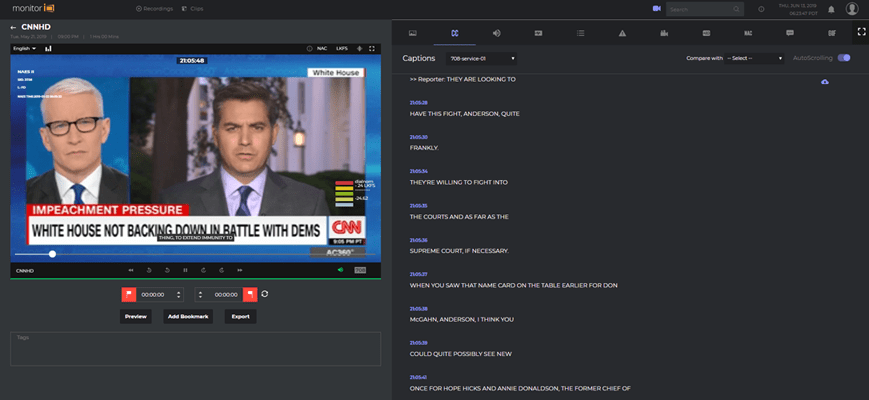Screen dimensions: 869x400
Task: Click the Preview button
Action: (136, 316)
